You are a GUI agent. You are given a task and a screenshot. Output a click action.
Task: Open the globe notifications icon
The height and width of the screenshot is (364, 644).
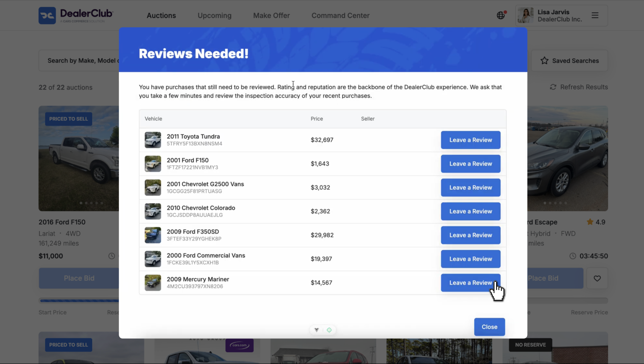501,15
